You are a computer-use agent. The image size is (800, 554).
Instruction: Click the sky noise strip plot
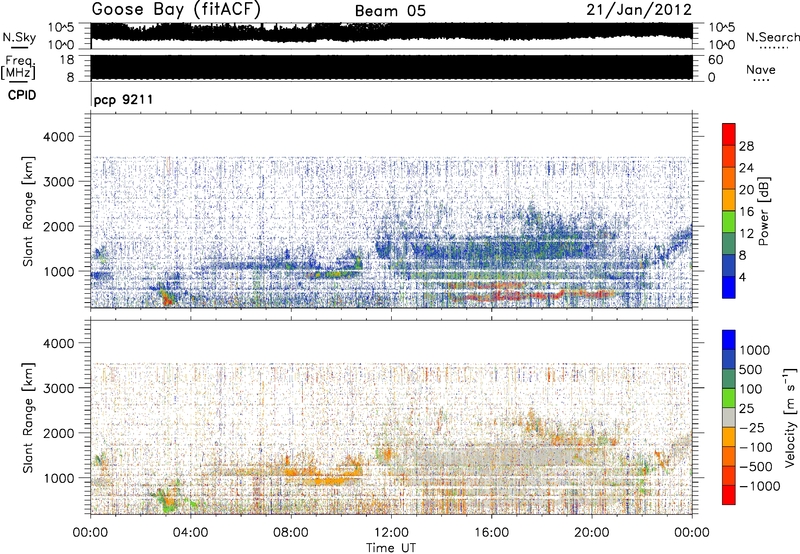click(x=391, y=35)
